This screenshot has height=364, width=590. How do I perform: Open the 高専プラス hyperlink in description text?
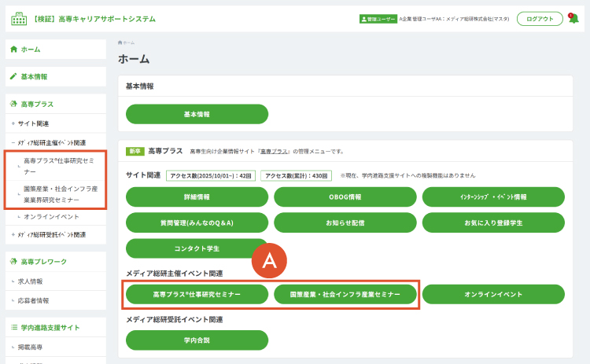point(271,151)
